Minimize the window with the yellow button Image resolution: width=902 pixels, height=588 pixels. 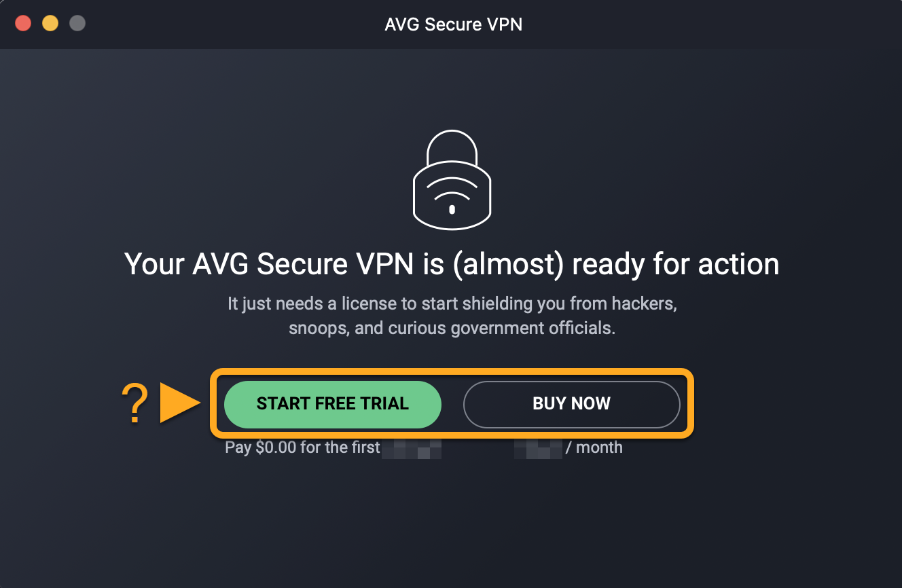click(50, 24)
